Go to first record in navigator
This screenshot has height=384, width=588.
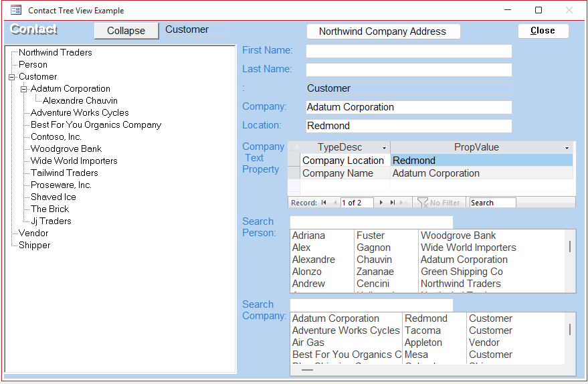(324, 203)
